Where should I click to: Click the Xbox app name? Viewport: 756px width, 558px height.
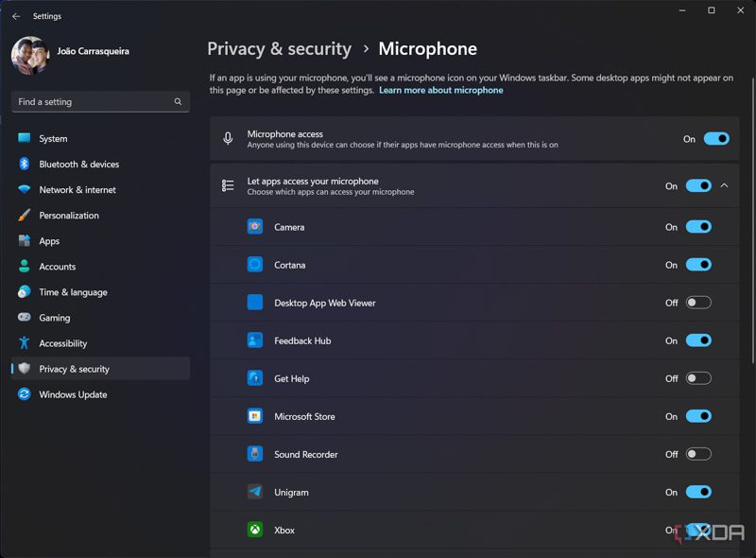tap(284, 530)
